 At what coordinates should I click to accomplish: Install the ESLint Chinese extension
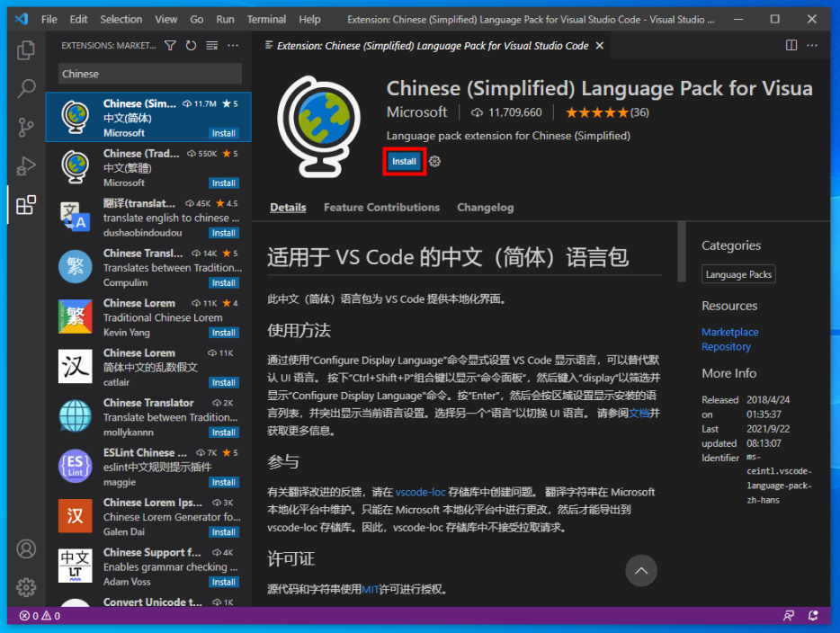223,482
